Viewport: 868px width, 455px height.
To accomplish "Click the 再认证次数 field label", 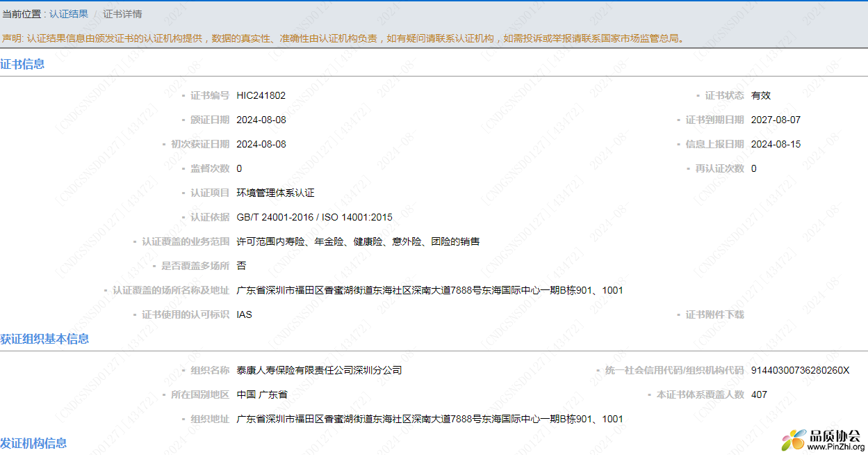I will 719,168.
